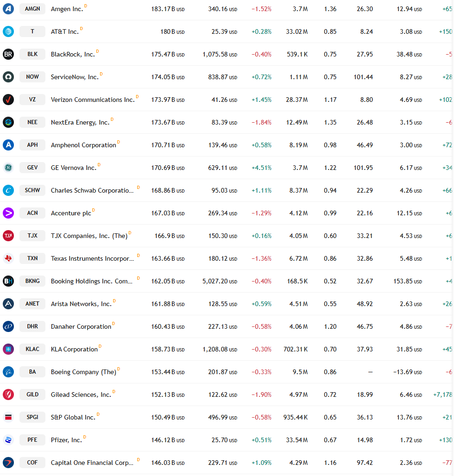Open the Amphenol Corporation link

[83, 145]
